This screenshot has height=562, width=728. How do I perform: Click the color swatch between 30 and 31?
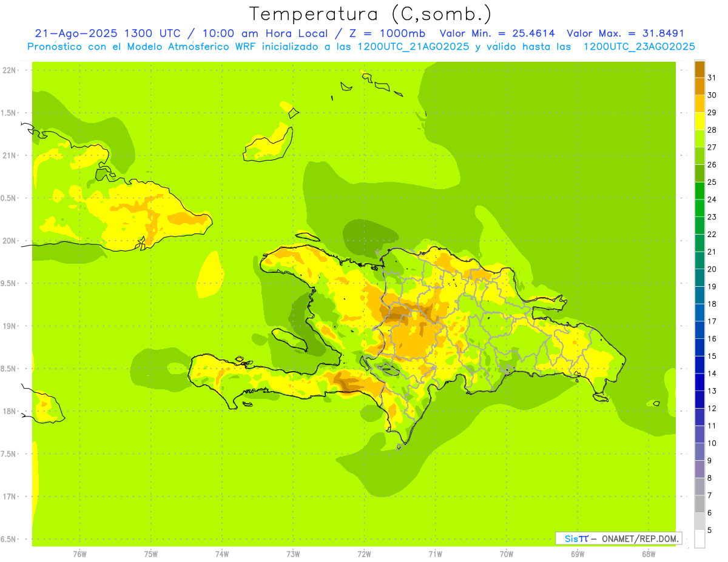click(x=699, y=87)
